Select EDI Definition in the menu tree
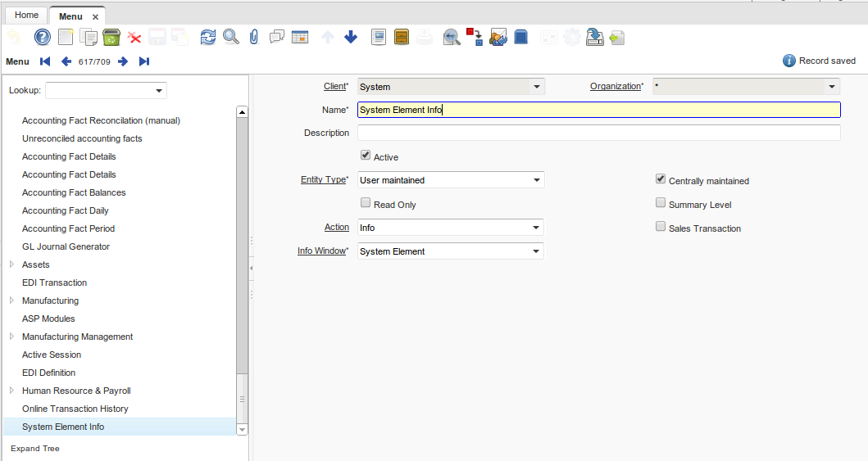Image resolution: width=868 pixels, height=461 pixels. [x=48, y=373]
